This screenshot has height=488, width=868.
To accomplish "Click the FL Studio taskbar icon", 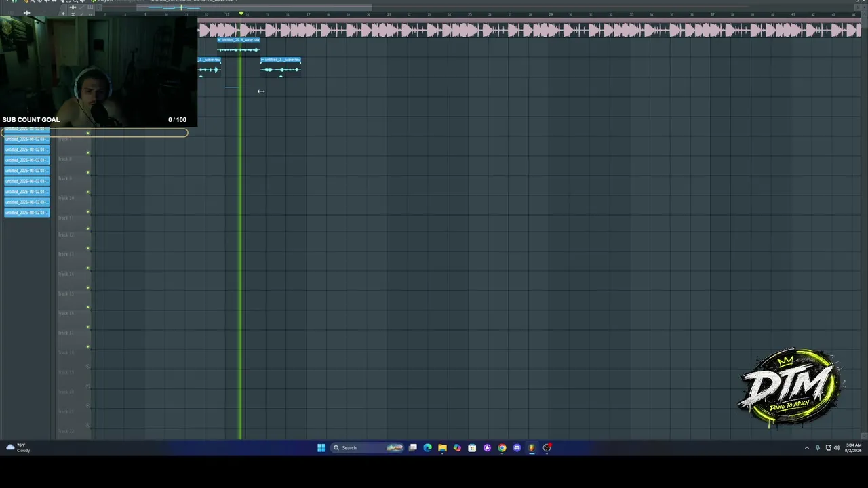I will click(x=532, y=447).
